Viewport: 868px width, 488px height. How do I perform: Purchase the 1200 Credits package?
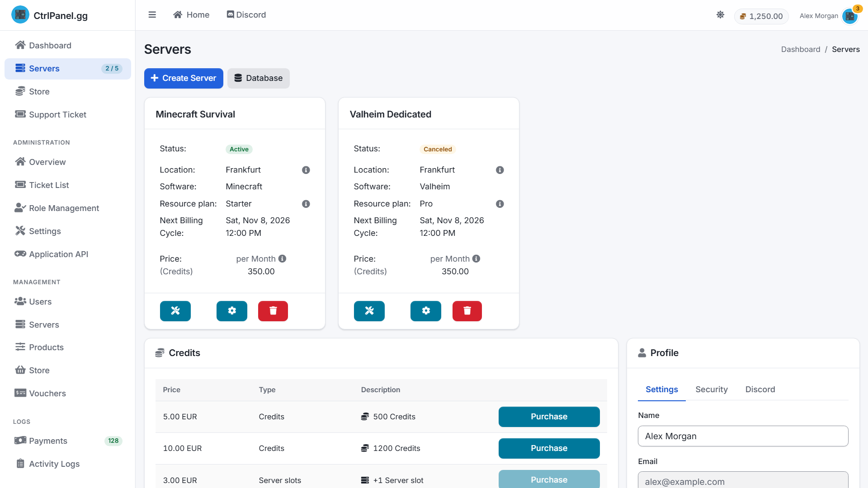[x=549, y=448]
